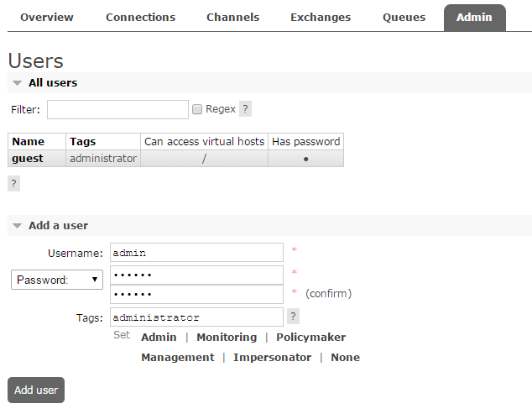Click the help icon below users table
The width and height of the screenshot is (532, 414).
tap(13, 183)
